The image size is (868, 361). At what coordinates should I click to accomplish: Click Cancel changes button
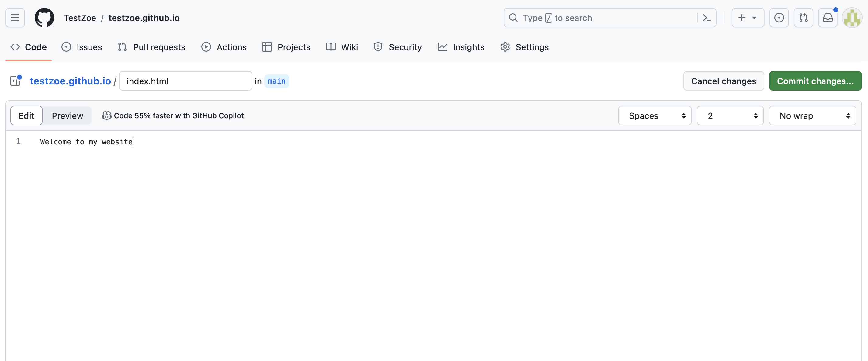pyautogui.click(x=723, y=81)
